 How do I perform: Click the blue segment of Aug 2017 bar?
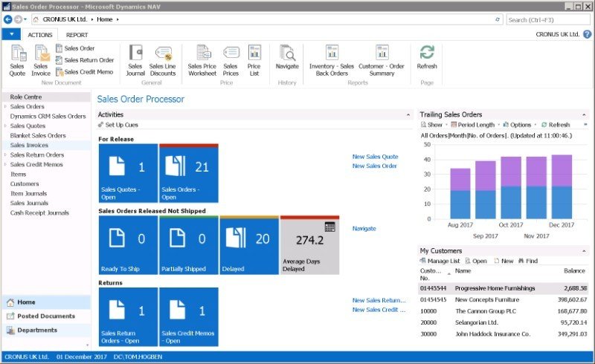[460, 205]
